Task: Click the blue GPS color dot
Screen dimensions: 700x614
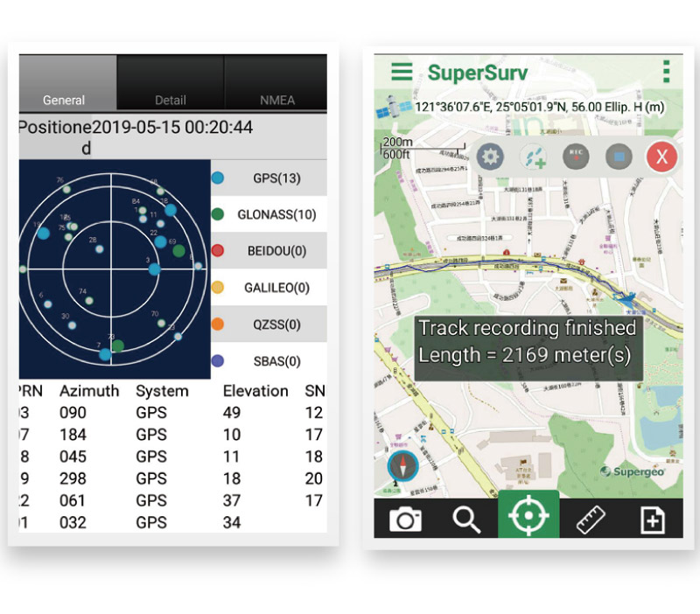Action: [x=218, y=178]
